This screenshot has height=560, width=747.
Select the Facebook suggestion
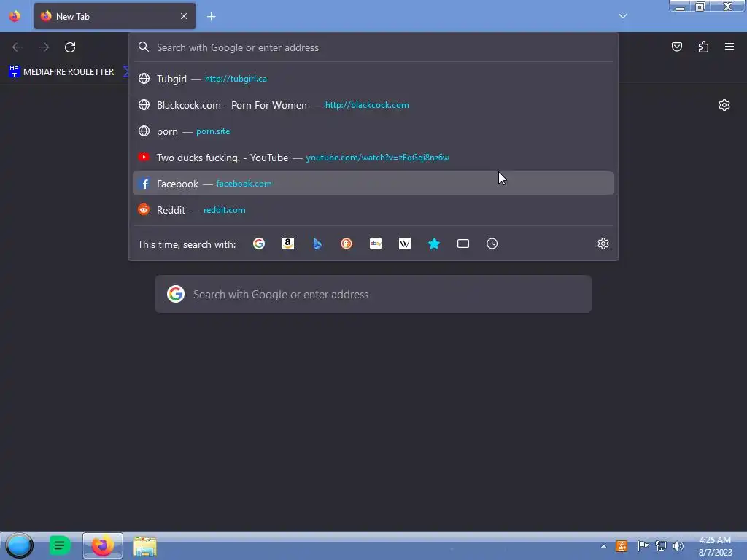pos(373,183)
